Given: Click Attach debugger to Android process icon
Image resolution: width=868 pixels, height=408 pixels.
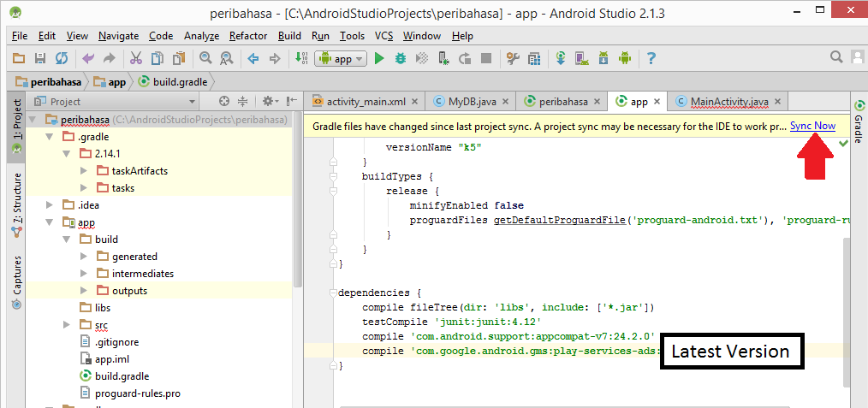Looking at the screenshot, I should tap(443, 58).
